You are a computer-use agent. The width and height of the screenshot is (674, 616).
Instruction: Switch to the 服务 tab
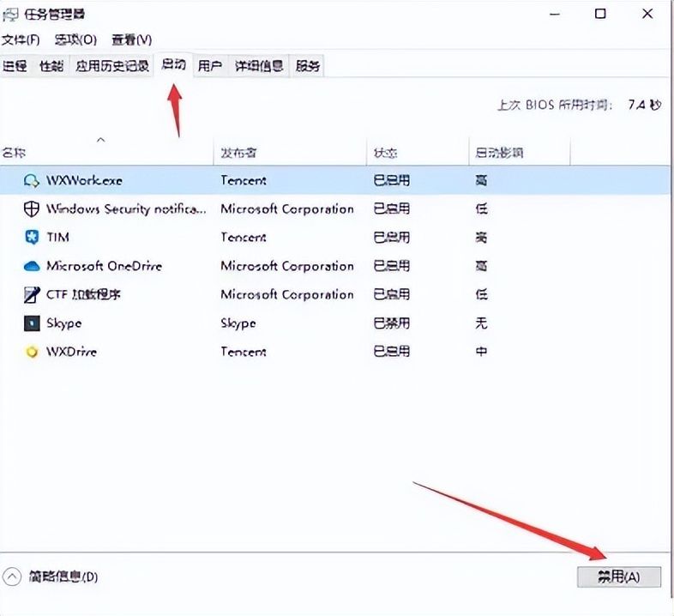307,66
